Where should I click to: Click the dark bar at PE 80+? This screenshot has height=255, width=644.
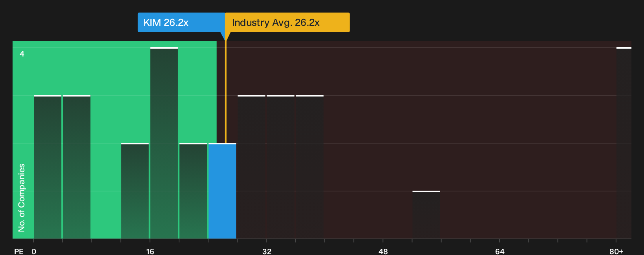click(x=624, y=143)
